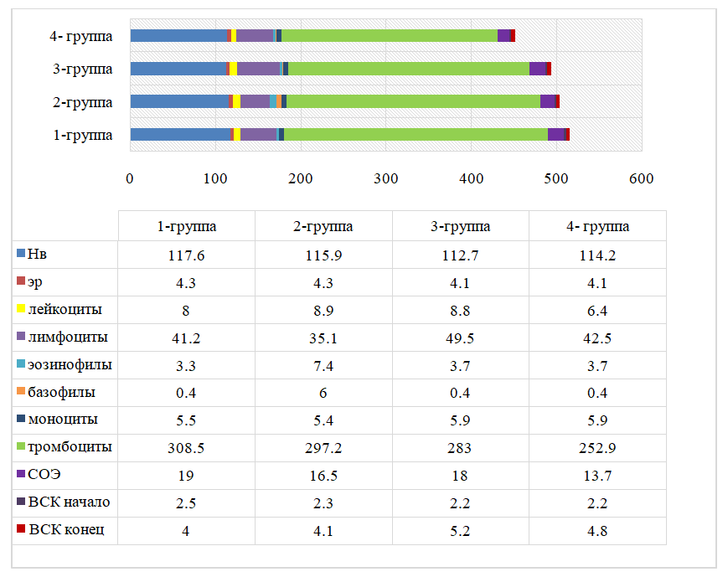This screenshot has width=728, height=577.
Task: Click the red эр legend marker
Action: [x=21, y=281]
